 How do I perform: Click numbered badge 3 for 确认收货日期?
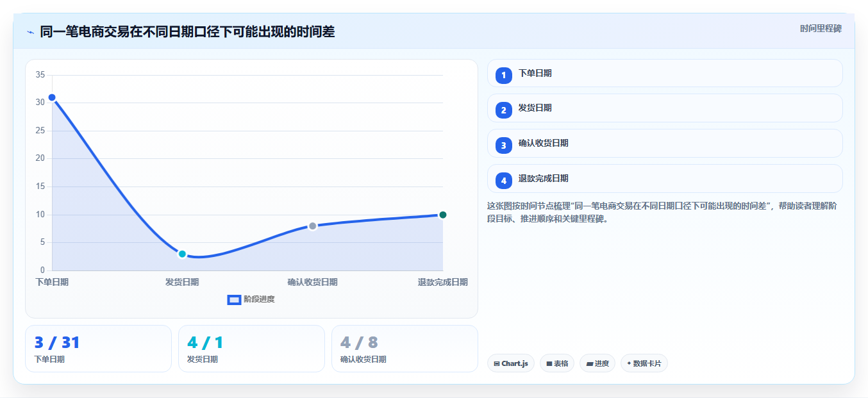tap(504, 145)
